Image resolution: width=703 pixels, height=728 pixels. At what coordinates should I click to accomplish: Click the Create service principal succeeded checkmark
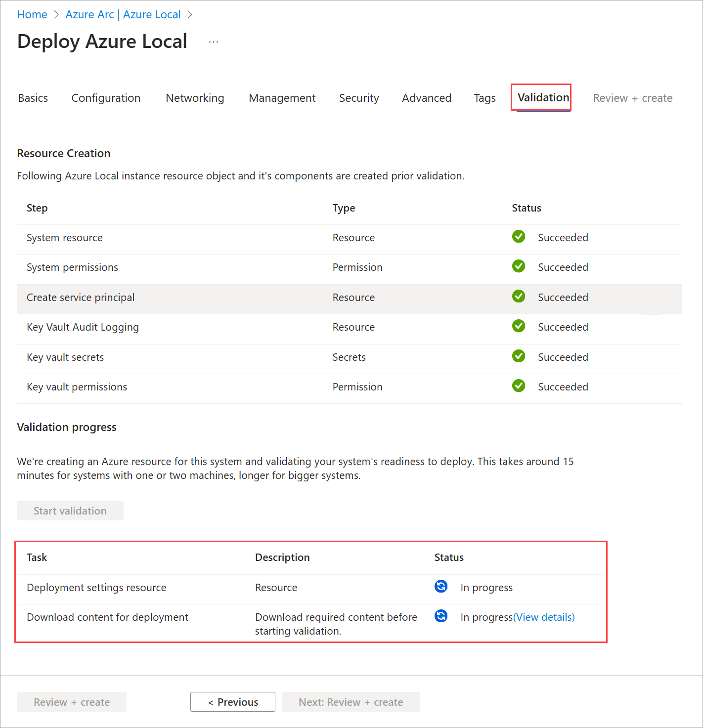click(x=519, y=297)
